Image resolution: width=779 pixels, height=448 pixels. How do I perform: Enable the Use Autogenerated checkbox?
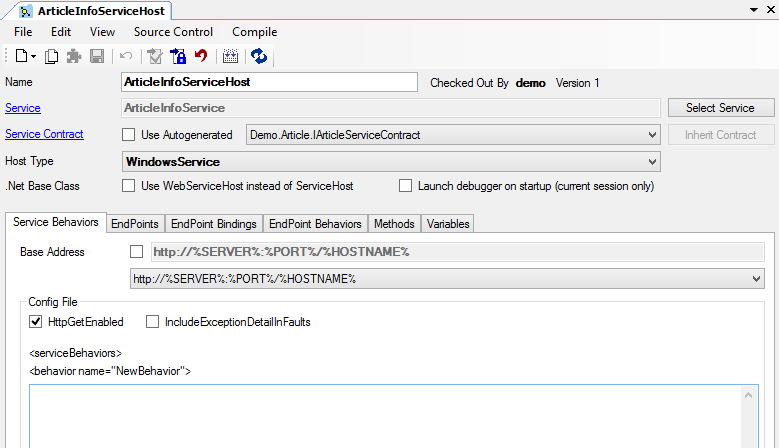tap(128, 135)
